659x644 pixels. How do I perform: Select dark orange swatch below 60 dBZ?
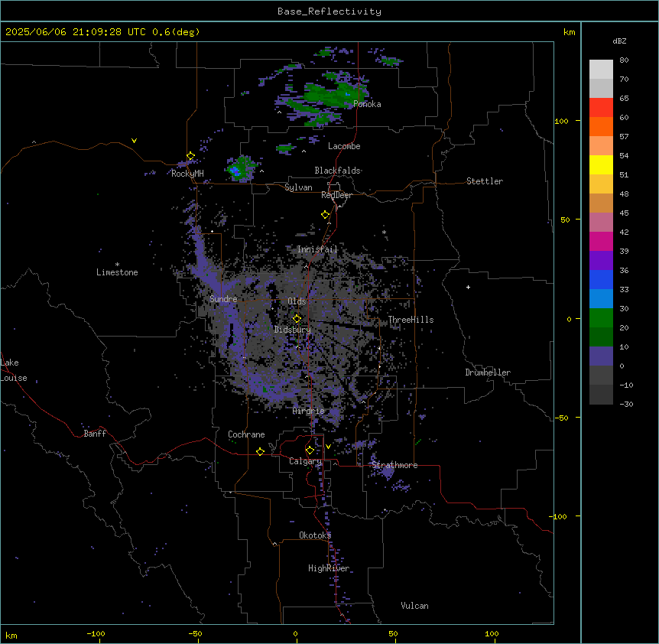(601, 126)
